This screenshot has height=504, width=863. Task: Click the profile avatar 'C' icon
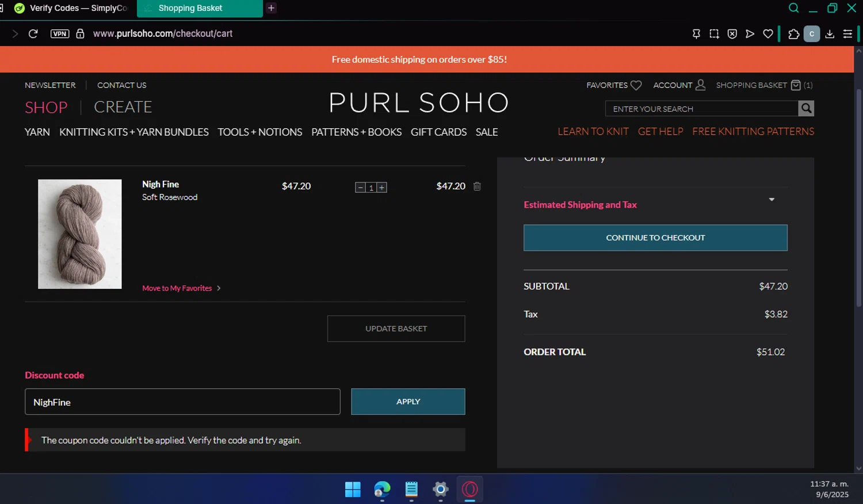pyautogui.click(x=812, y=34)
